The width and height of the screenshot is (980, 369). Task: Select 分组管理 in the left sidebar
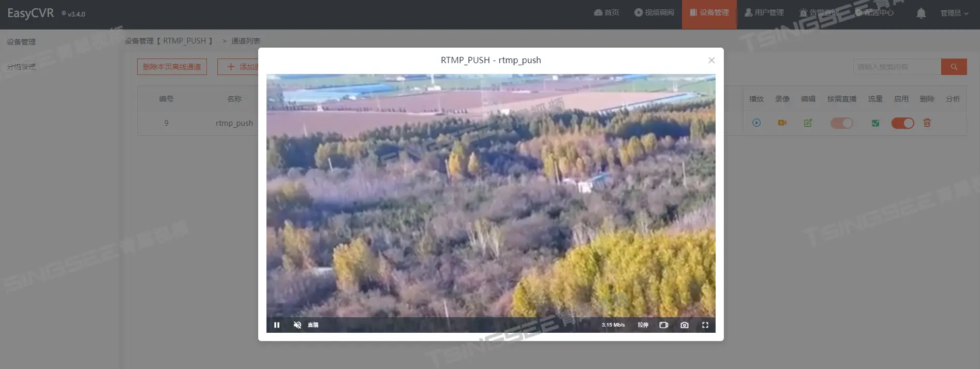click(21, 67)
